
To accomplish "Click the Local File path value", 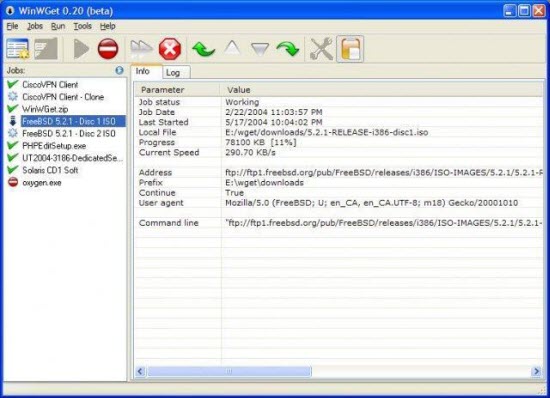I will click(x=327, y=132).
